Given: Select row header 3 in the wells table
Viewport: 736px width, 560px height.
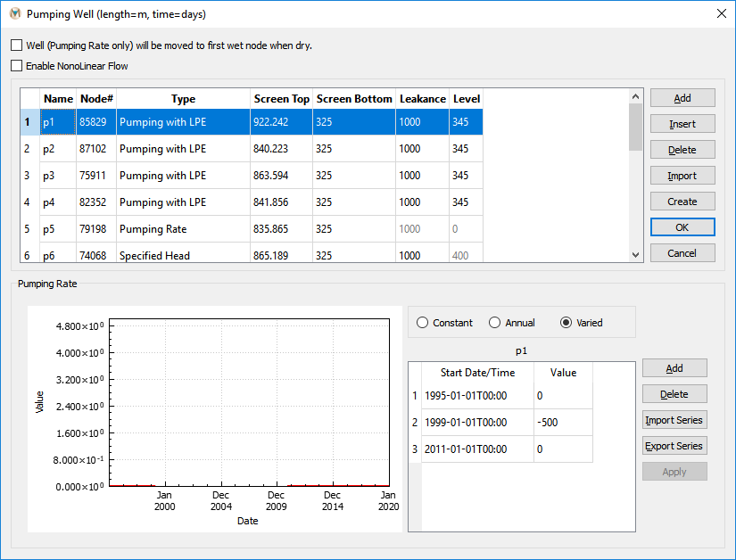Looking at the screenshot, I should pyautogui.click(x=30, y=176).
